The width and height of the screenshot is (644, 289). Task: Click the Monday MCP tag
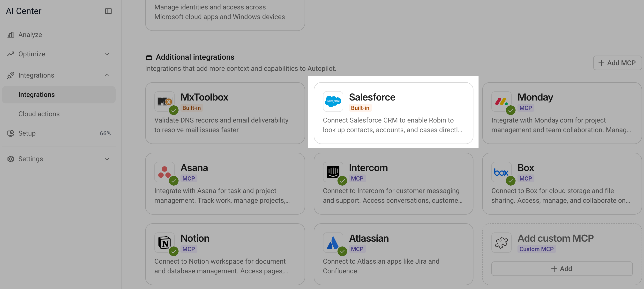(x=525, y=108)
